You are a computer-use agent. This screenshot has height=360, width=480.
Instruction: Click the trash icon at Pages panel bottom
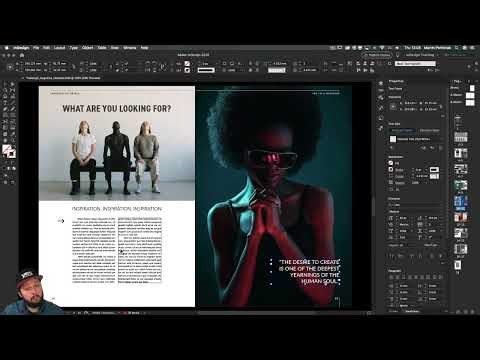coord(472,312)
